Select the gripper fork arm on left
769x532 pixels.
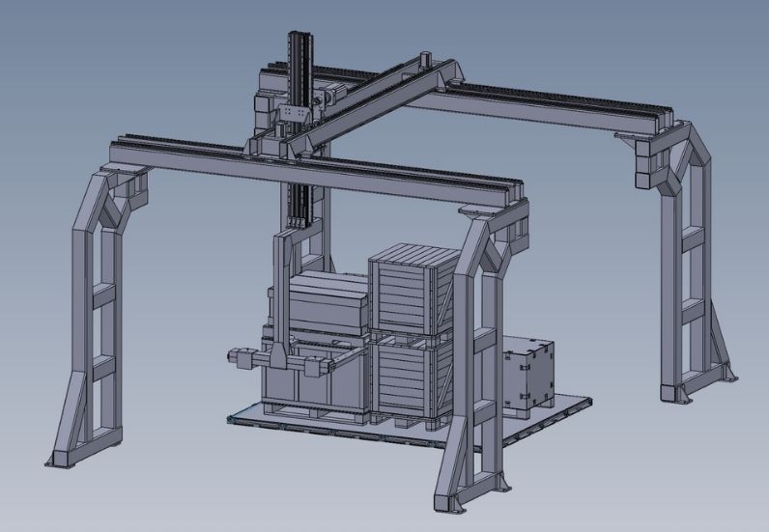253,358
